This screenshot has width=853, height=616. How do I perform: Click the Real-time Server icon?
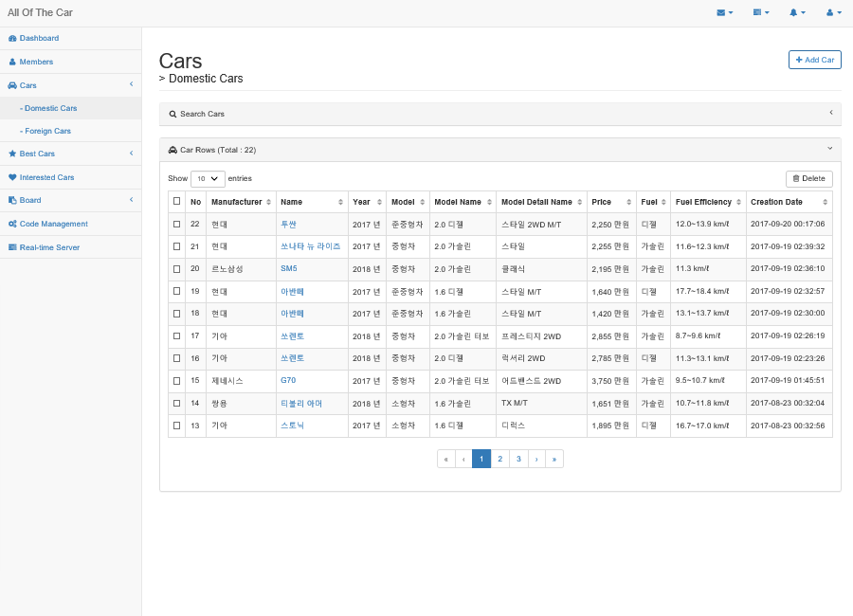click(12, 247)
